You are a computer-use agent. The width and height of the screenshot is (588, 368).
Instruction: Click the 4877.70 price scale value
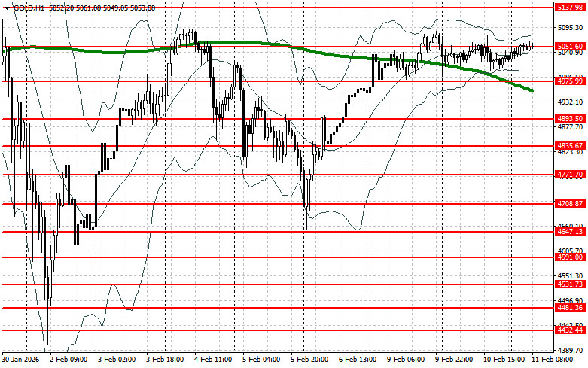(570, 127)
